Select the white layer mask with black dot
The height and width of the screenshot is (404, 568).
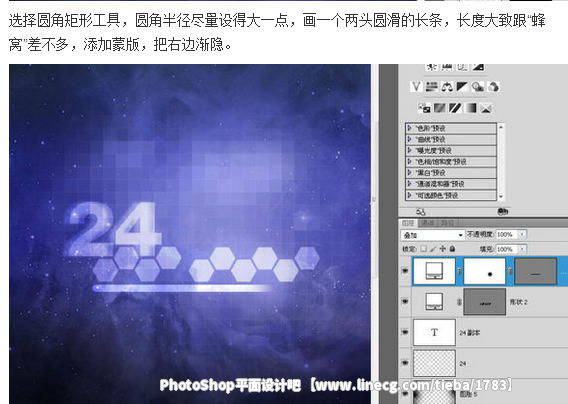click(x=485, y=271)
